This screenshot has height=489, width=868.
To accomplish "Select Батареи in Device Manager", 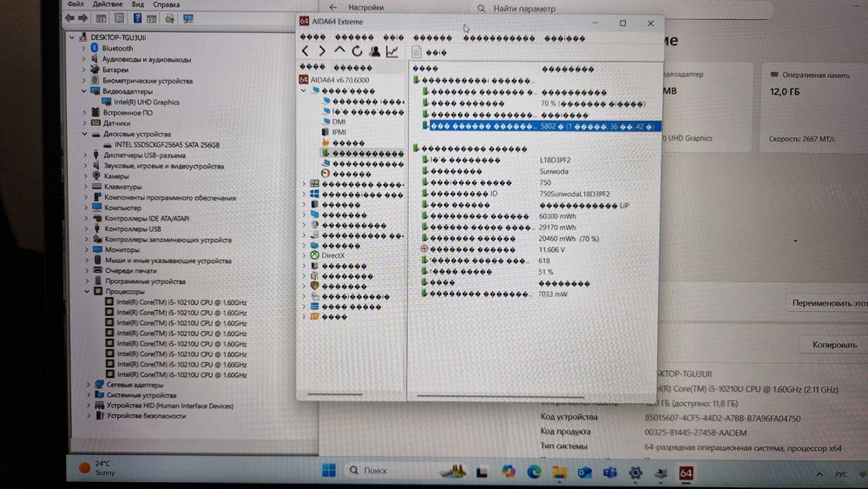I will pyautogui.click(x=115, y=69).
